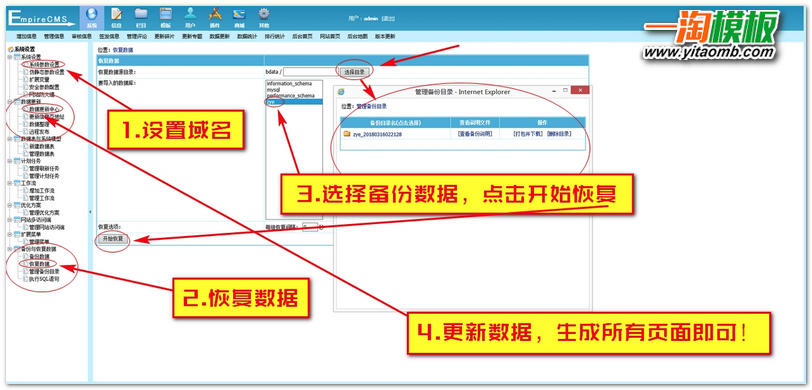This screenshot has height=390, width=812.
Task: Click the 选择目录 button
Action: tap(355, 71)
